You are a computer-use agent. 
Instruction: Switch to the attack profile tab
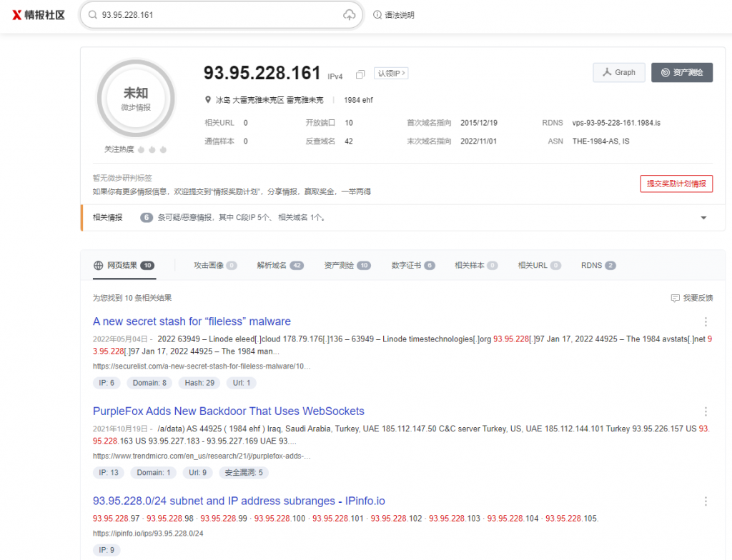tap(215, 266)
